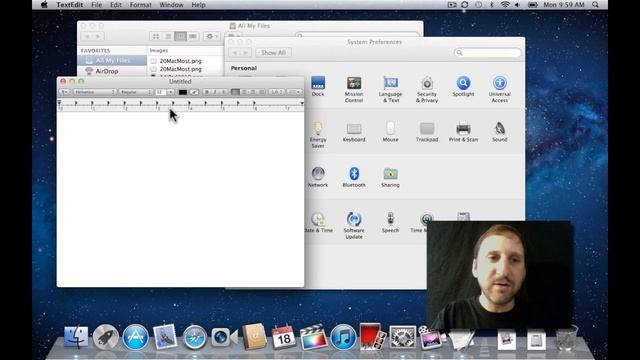Click the font size field in TextEdit
The height and width of the screenshot is (360, 640).
(x=160, y=92)
